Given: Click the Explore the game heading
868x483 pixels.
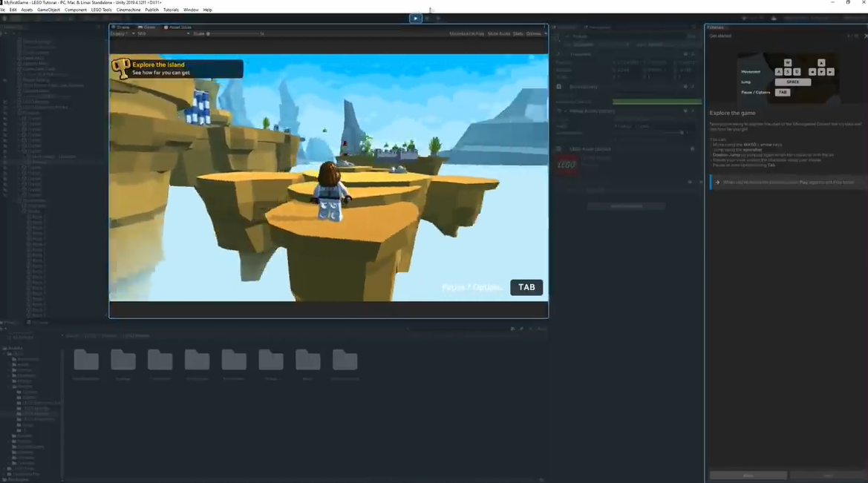Looking at the screenshot, I should 732,113.
